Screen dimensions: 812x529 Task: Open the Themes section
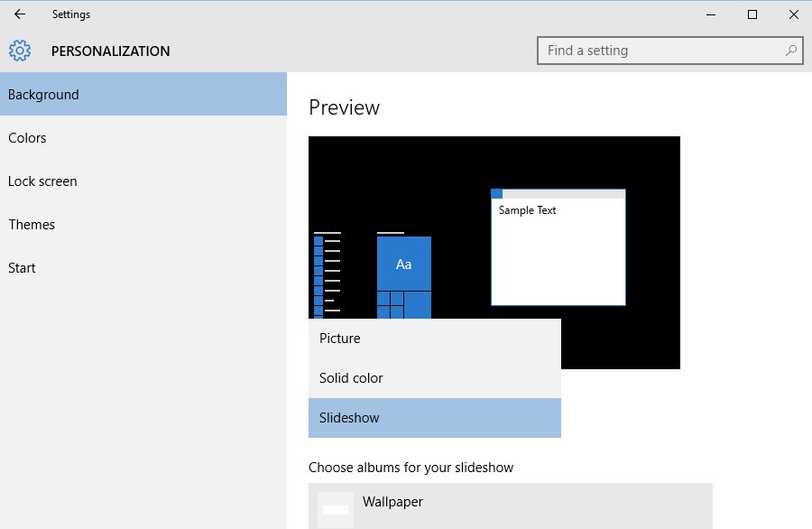pyautogui.click(x=143, y=225)
